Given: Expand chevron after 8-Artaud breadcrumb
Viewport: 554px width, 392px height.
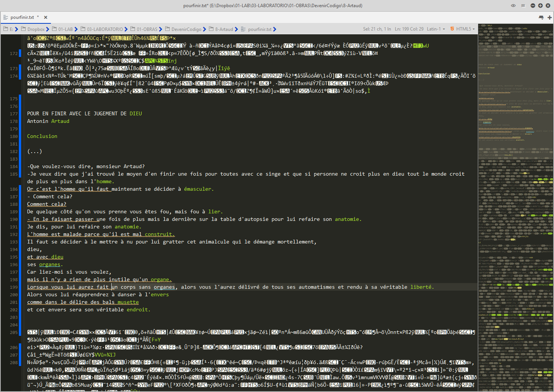Looking at the screenshot, I should 236,29.
